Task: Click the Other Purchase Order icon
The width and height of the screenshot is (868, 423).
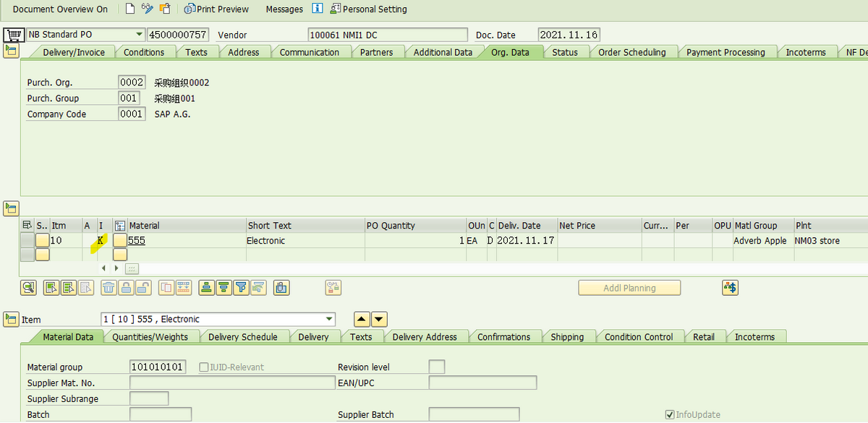Action: click(165, 9)
